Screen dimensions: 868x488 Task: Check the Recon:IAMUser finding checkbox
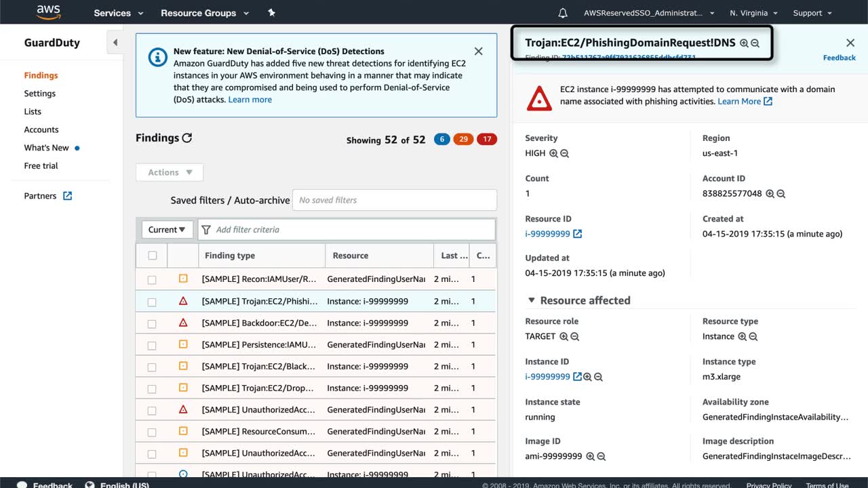point(152,279)
